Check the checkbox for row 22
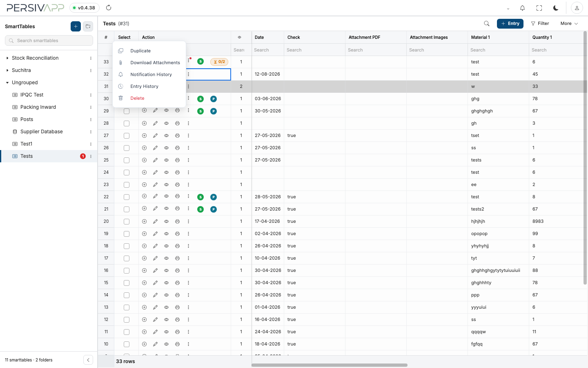 (127, 197)
